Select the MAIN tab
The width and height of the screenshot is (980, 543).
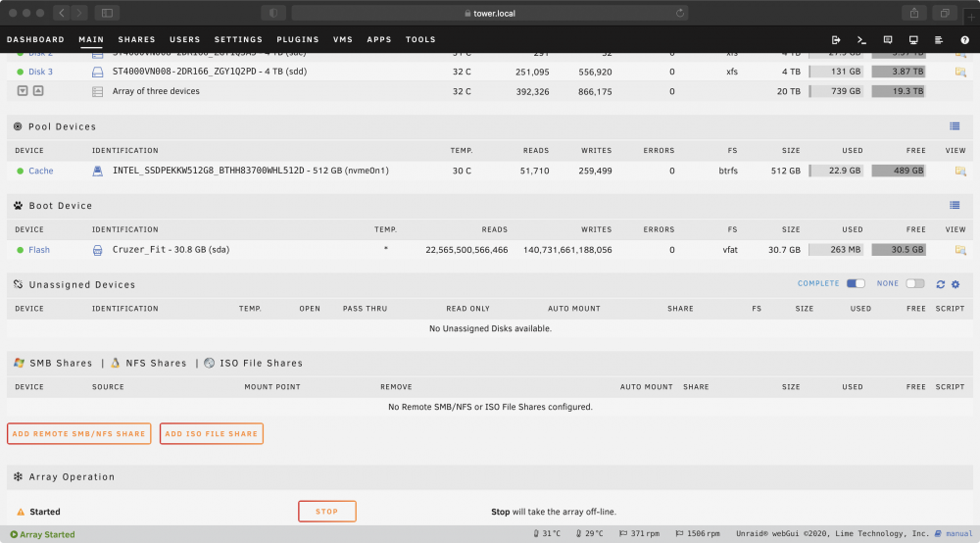click(x=91, y=39)
